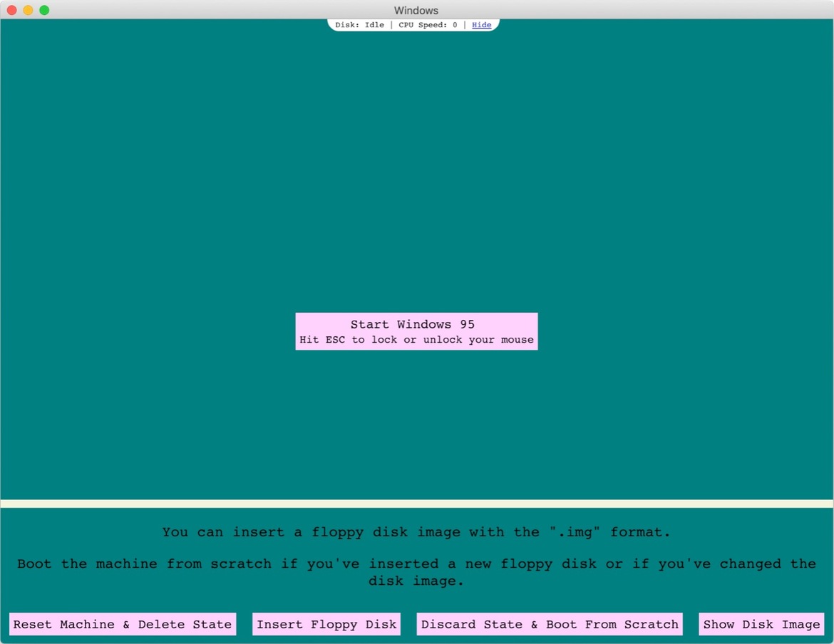Click the 'Windows' window title
The image size is (834, 644).
pyautogui.click(x=416, y=10)
